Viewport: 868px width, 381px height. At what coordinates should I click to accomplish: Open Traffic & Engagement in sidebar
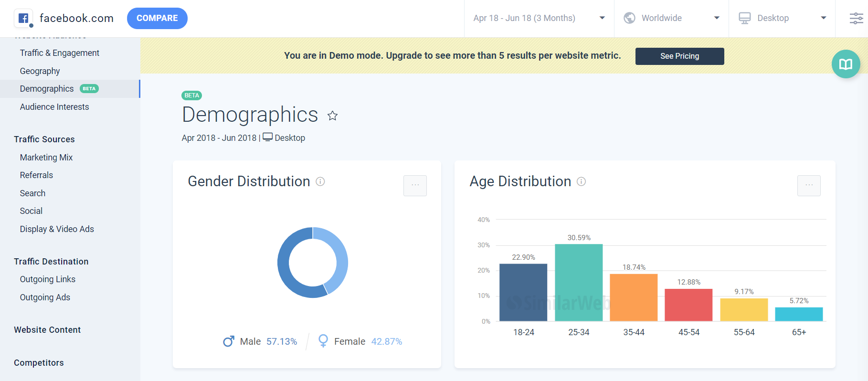(60, 53)
